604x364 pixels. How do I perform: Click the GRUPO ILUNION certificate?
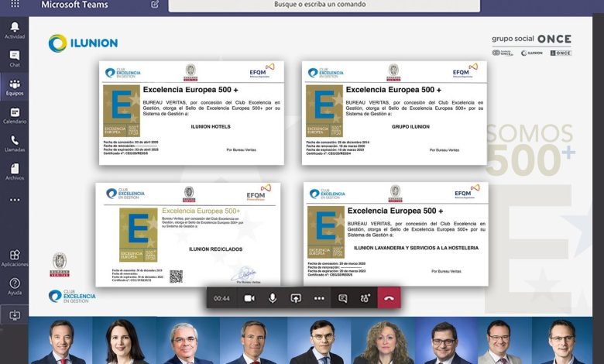394,113
